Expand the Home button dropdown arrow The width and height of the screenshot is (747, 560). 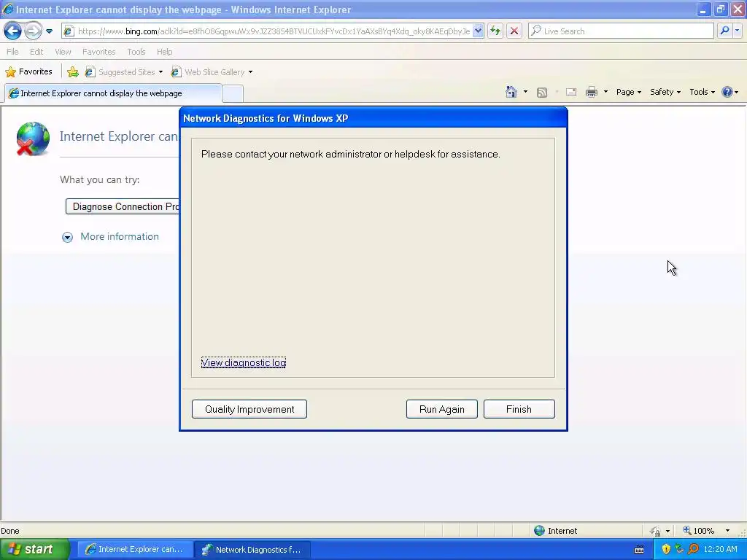click(525, 92)
